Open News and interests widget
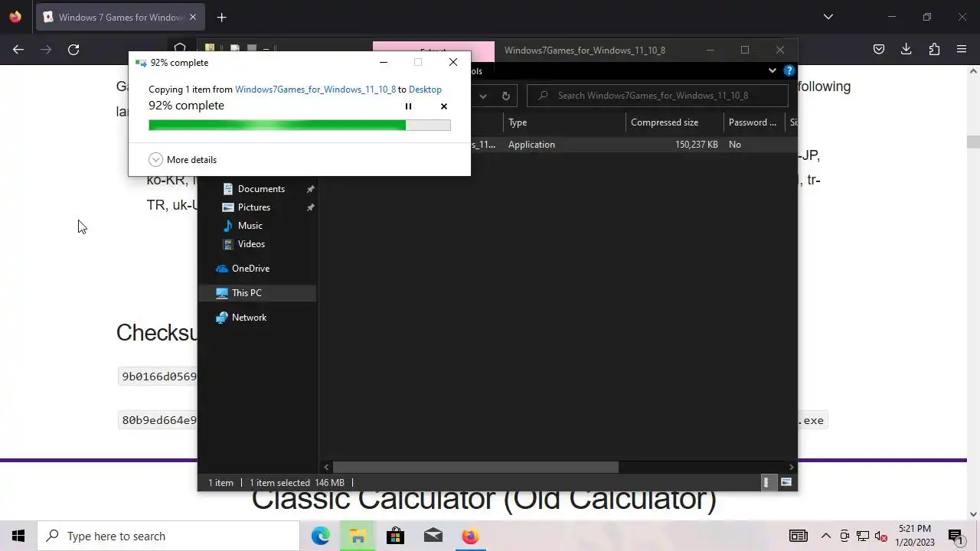980x551 pixels. coord(799,536)
